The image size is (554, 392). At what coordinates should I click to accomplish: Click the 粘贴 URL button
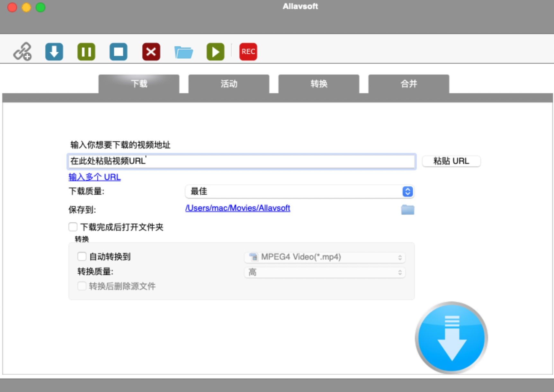pyautogui.click(x=451, y=161)
